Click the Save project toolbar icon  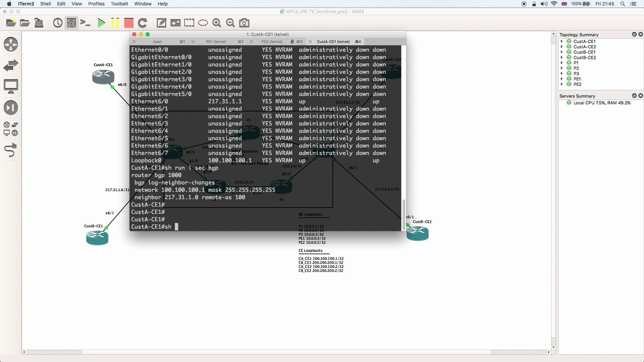39,23
